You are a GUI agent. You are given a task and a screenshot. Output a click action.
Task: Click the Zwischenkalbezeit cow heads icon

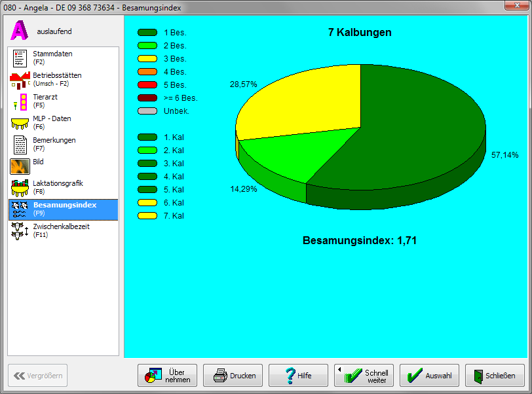20,231
